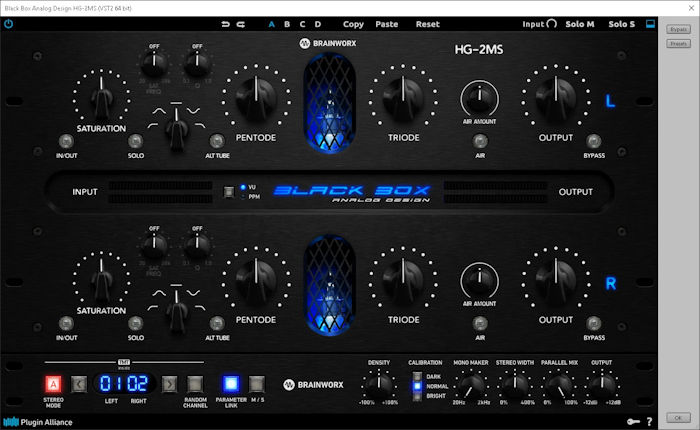Click TMT next channel arrow button
This screenshot has width=700, height=430.
[169, 384]
